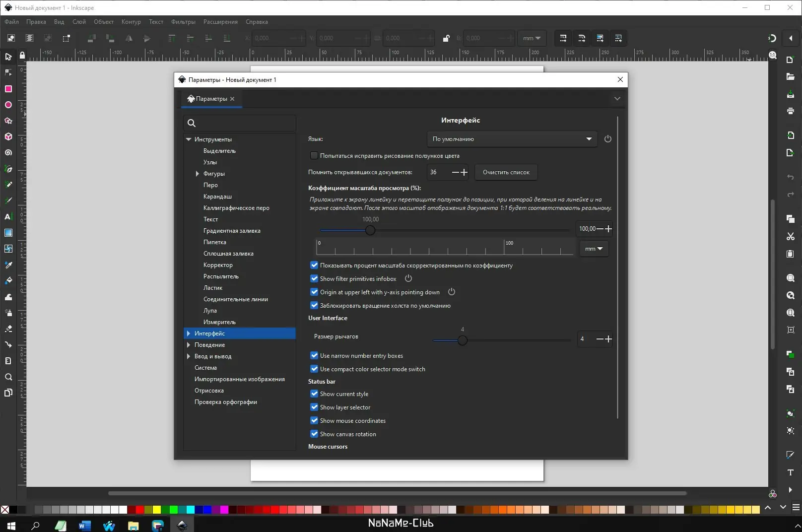Screen dimensions: 802x532
Task: Open the mm units dropdown in top toolbar
Action: tap(532, 38)
